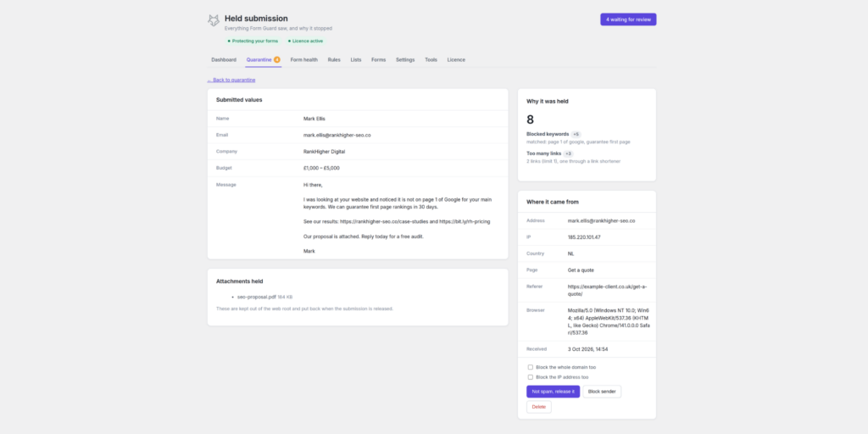Click the red Delete button

[538, 407]
